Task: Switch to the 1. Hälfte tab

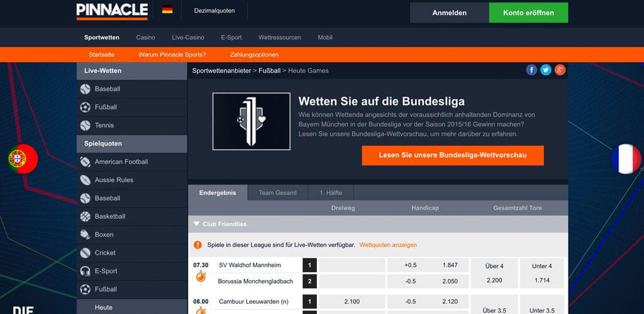Action: pos(331,193)
